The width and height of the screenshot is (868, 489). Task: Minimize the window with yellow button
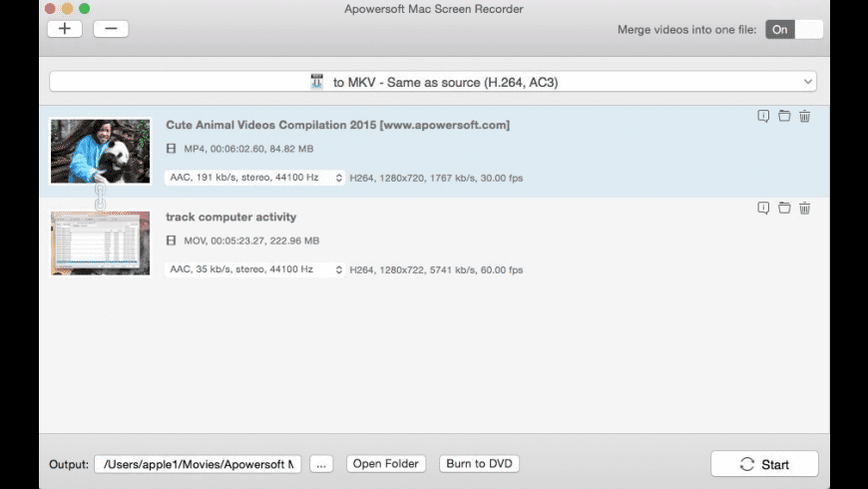click(67, 8)
